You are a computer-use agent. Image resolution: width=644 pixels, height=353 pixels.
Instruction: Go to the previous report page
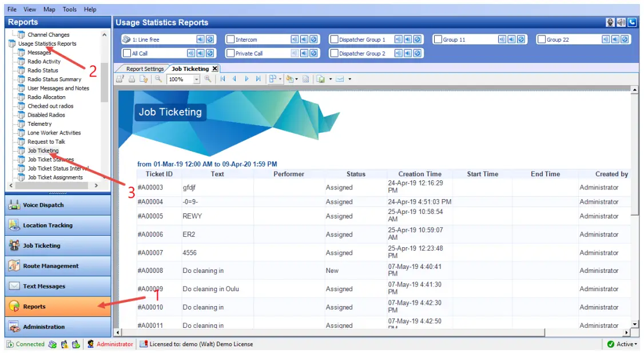coord(235,79)
